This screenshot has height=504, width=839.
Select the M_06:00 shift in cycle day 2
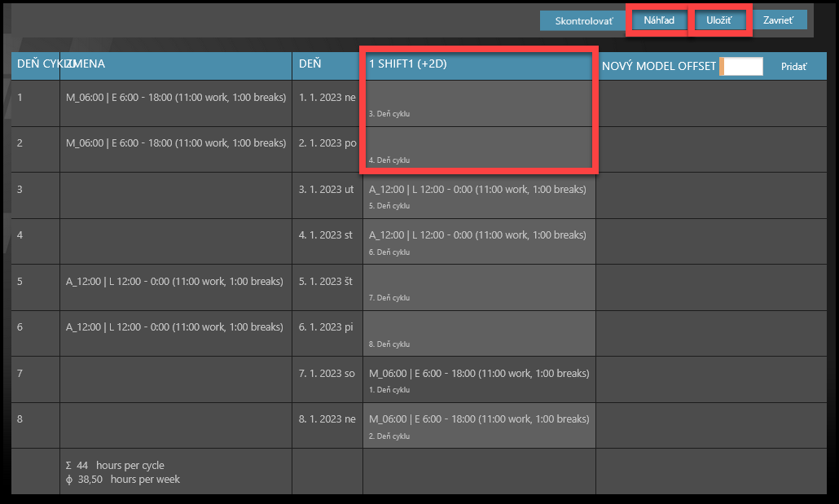point(175,142)
